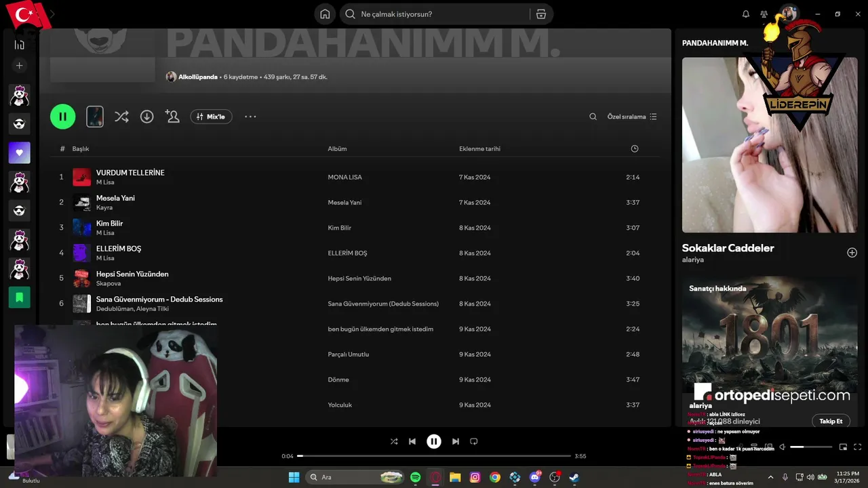This screenshot has width=868, height=488.
Task: Sort by duration clock column header
Action: 635,148
